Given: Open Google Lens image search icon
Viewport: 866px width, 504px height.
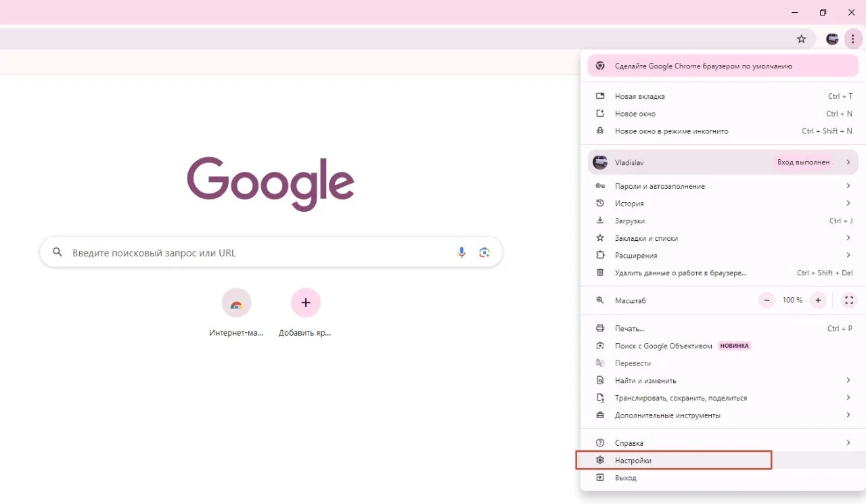Looking at the screenshot, I should coord(484,252).
